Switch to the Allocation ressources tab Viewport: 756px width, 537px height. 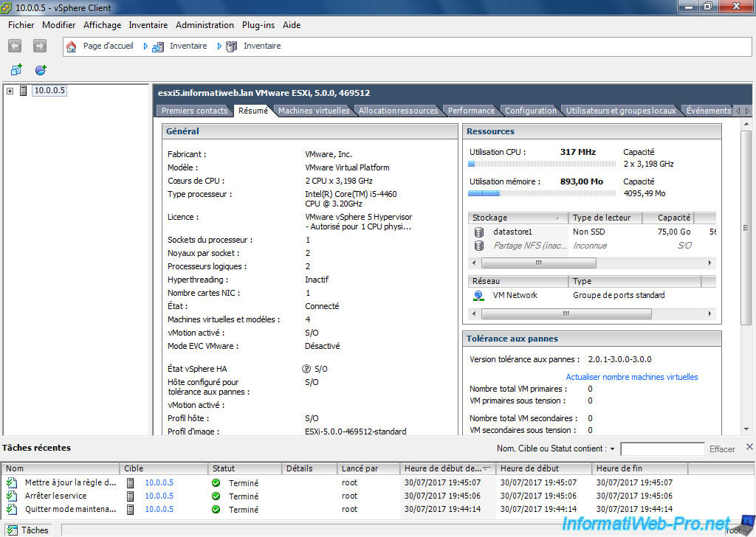398,111
